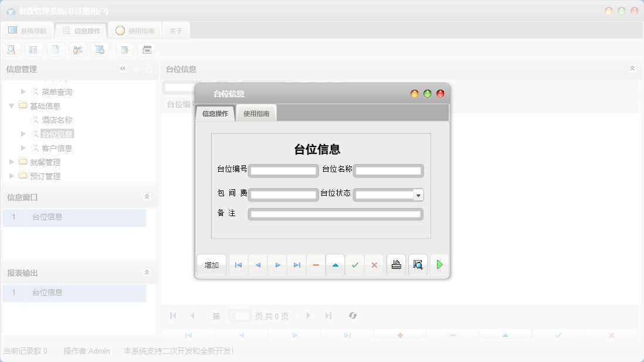Click the teal up-triangle edit icon in the dialog
Viewport: 644px width, 362px height.
pyautogui.click(x=335, y=265)
